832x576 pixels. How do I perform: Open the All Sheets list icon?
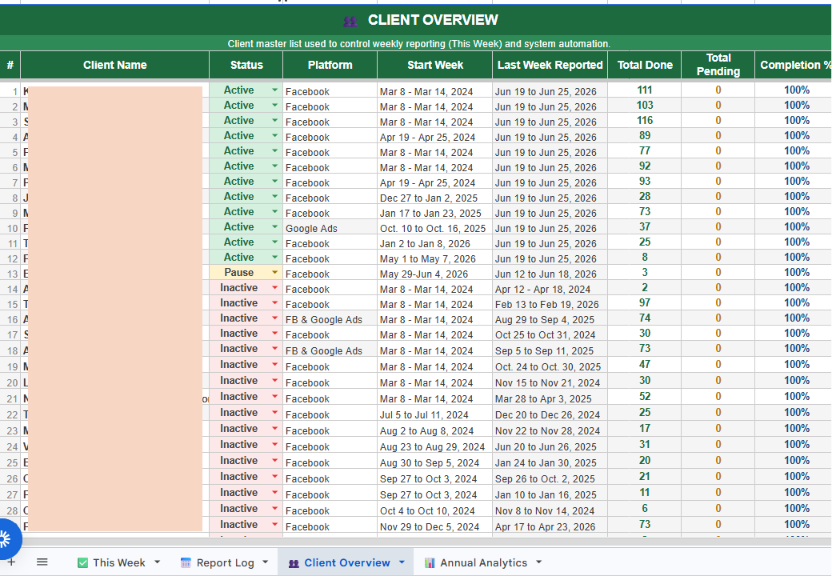[42, 562]
